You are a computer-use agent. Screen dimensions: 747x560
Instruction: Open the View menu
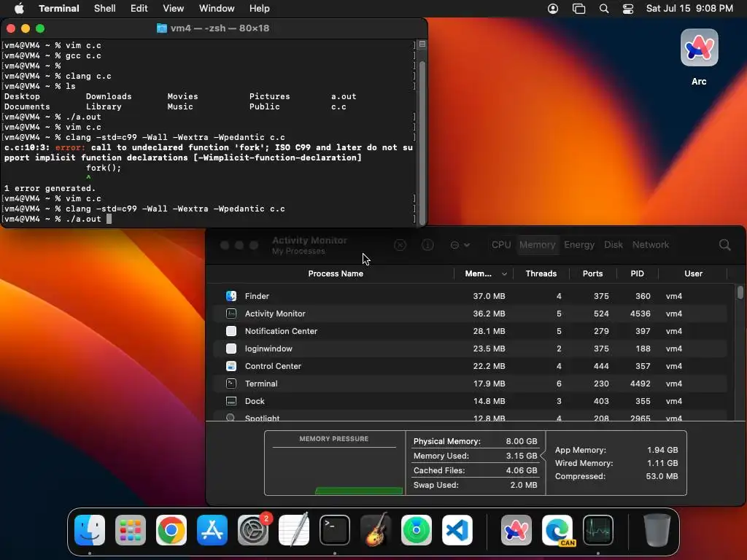coord(174,8)
